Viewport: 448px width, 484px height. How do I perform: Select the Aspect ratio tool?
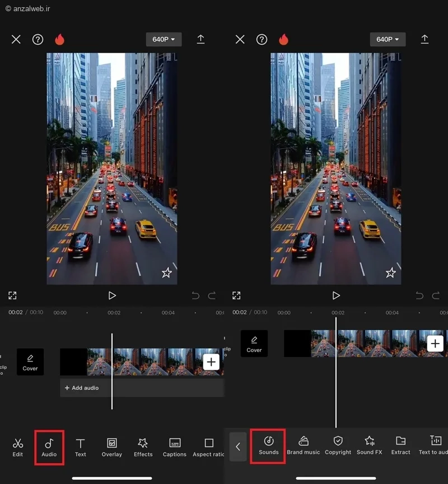tap(209, 447)
